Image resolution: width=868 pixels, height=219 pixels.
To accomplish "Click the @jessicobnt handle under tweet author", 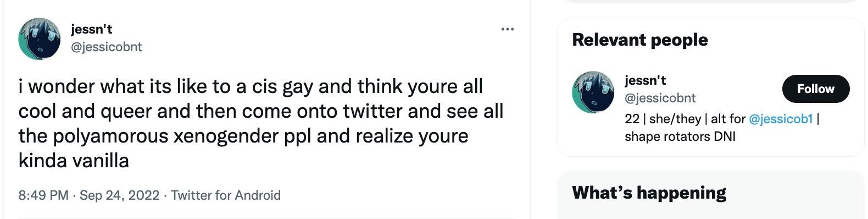I will tap(107, 47).
